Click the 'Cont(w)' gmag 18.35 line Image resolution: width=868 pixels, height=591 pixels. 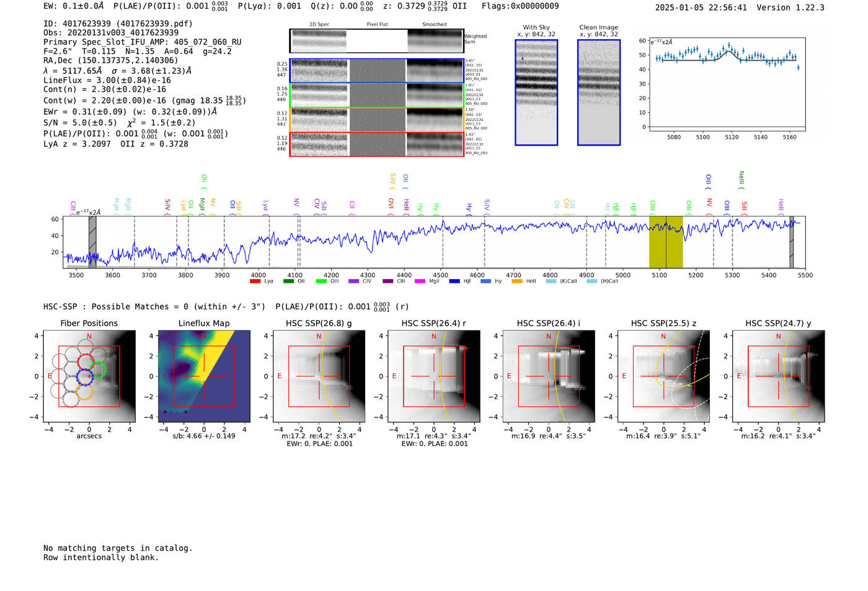[x=144, y=100]
